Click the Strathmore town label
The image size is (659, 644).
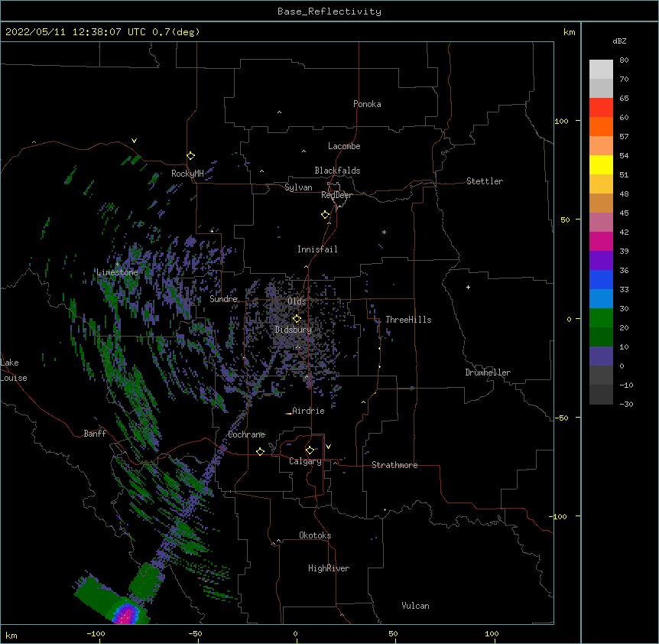[394, 465]
